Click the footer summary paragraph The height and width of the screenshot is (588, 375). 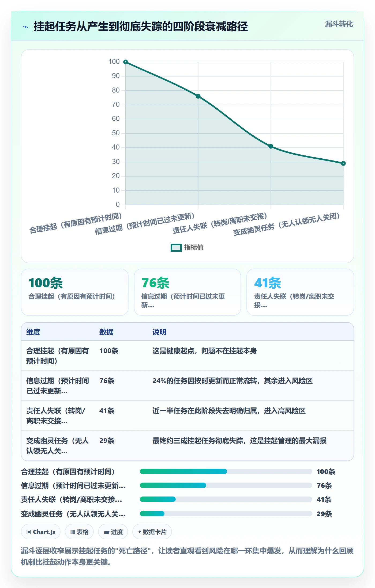[187, 556]
